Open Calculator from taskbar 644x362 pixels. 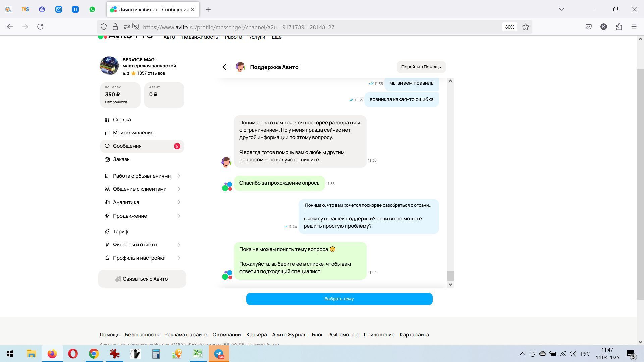tap(156, 354)
